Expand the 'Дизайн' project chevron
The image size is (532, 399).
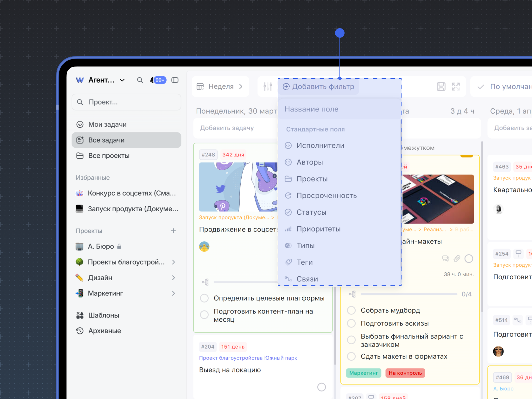[x=173, y=278]
